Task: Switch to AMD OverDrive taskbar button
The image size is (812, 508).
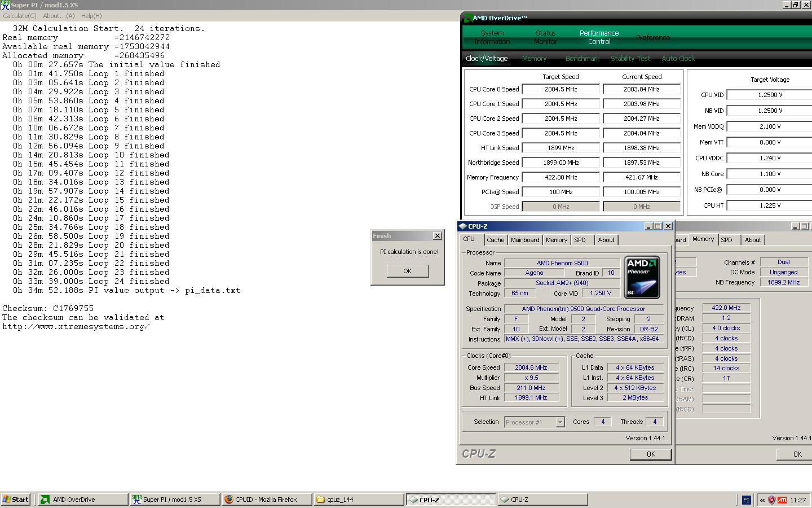Action: tap(83, 500)
